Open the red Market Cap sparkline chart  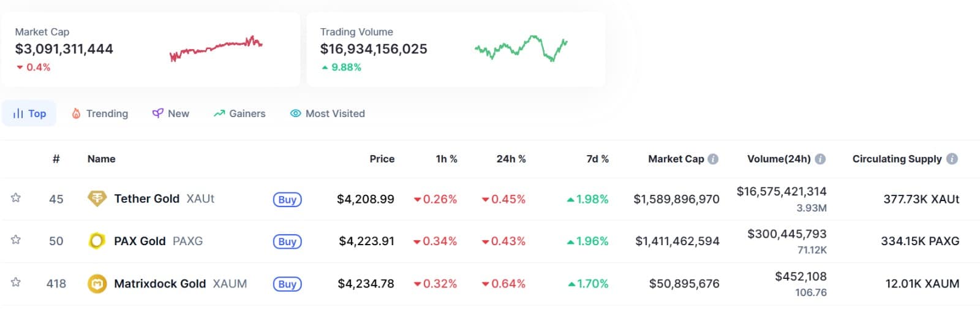[216, 49]
